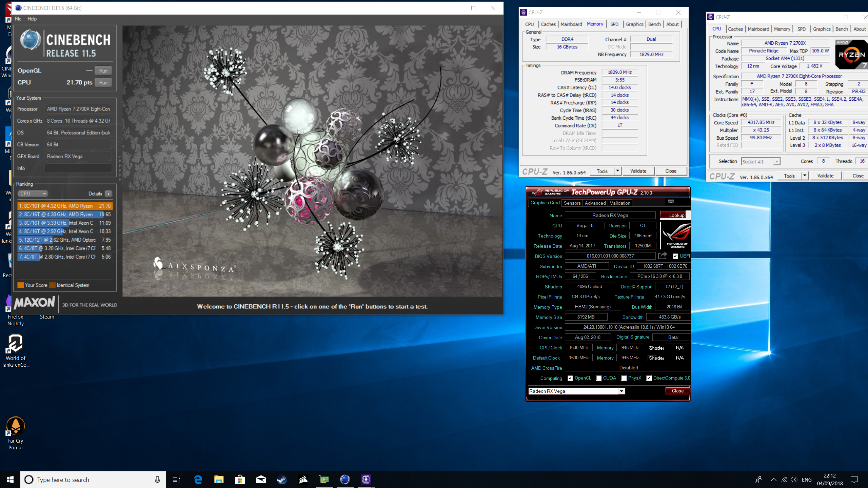The image size is (868, 488).
Task: Click the MAXON logo in Cinebench
Action: click(34, 302)
